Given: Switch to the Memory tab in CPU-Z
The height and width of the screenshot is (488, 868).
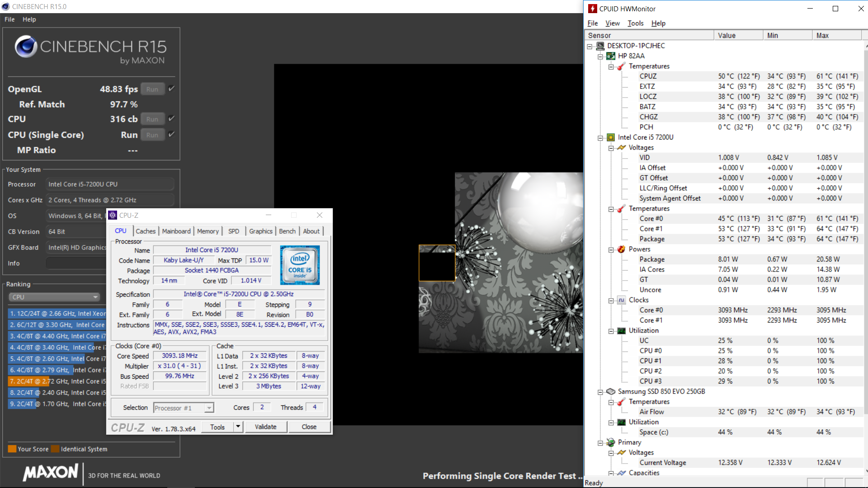Looking at the screenshot, I should point(208,231).
